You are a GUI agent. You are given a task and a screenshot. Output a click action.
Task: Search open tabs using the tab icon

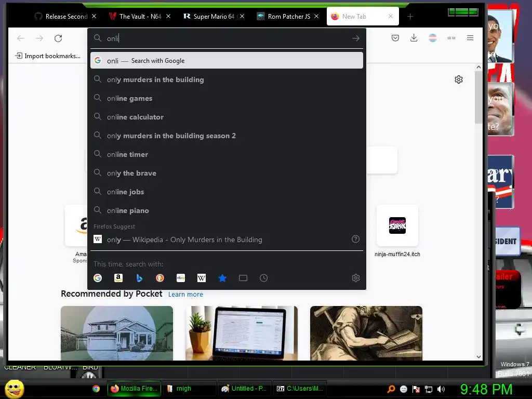(243, 278)
